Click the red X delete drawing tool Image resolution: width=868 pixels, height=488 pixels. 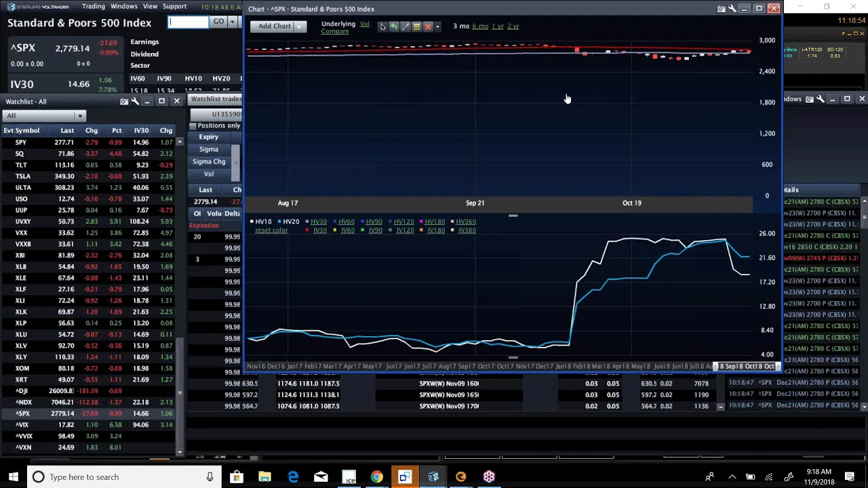pyautogui.click(x=428, y=26)
